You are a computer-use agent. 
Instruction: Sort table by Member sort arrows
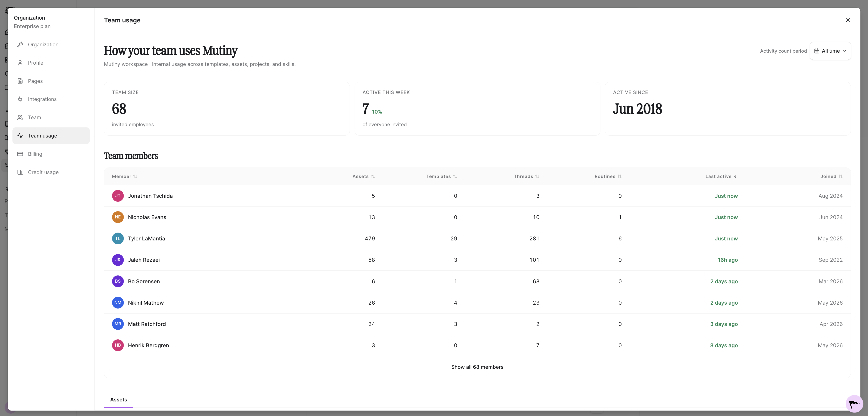(136, 176)
